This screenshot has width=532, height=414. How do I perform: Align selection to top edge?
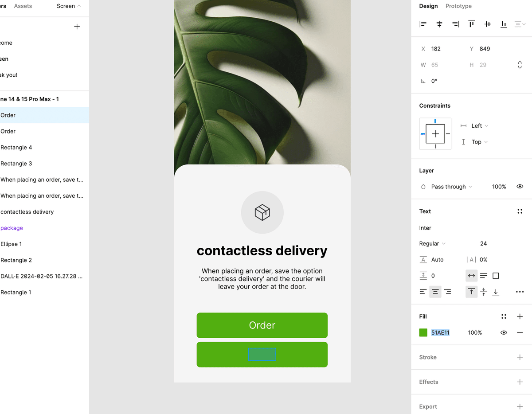click(x=472, y=24)
